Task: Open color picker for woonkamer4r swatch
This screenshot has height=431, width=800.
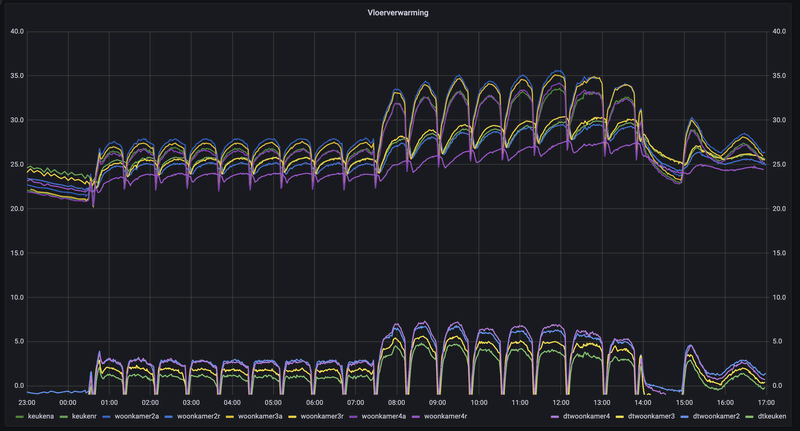Action: pyautogui.click(x=416, y=417)
